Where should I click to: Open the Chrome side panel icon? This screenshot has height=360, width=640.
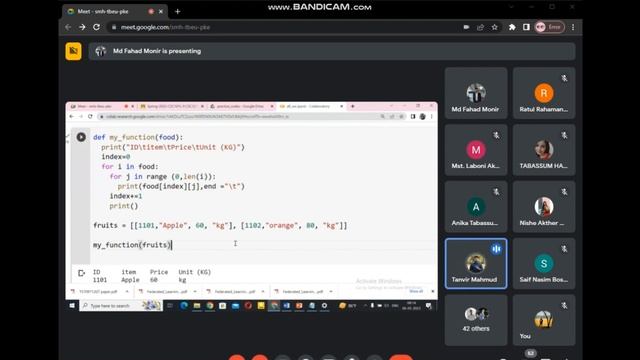[x=526, y=27]
